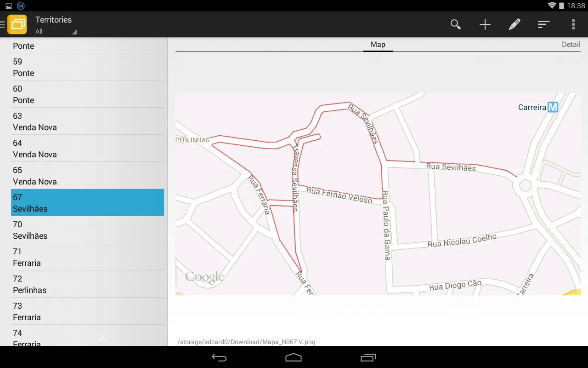Viewport: 588px width, 368px height.
Task: Tap the Rua Nicolau Coelho map label
Action: [462, 241]
